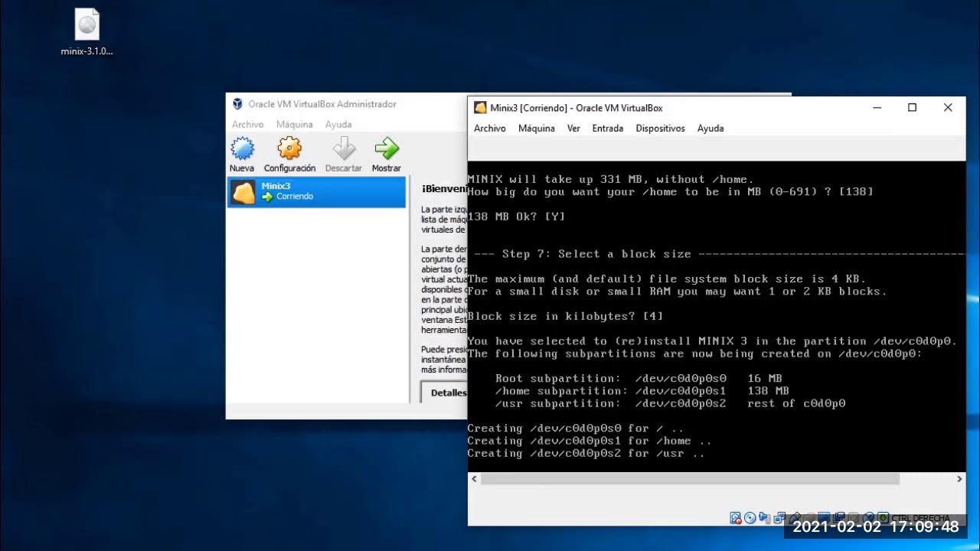
Task: Click 'MINIX will take up 331 MB' line
Action: pyautogui.click(x=610, y=179)
